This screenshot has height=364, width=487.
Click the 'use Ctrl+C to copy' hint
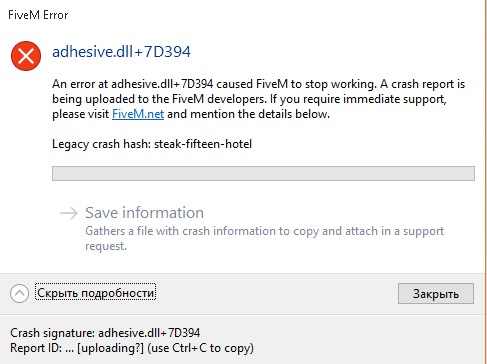200,348
